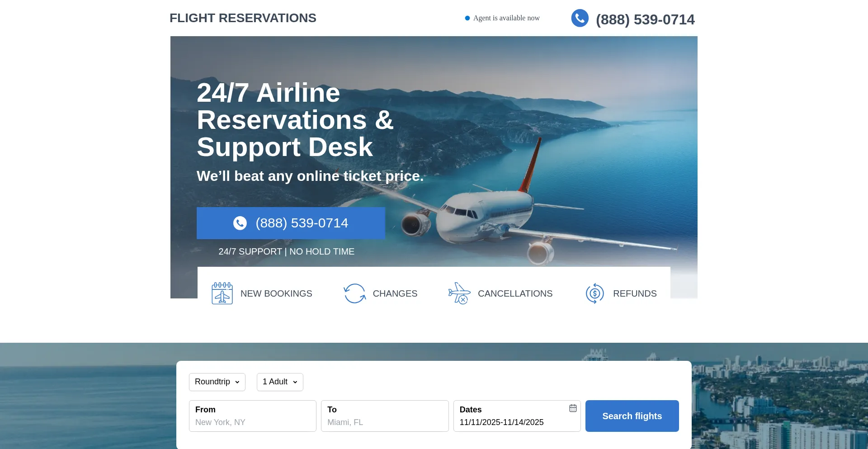
Task: Click the Dates range input field
Action: 517,416
